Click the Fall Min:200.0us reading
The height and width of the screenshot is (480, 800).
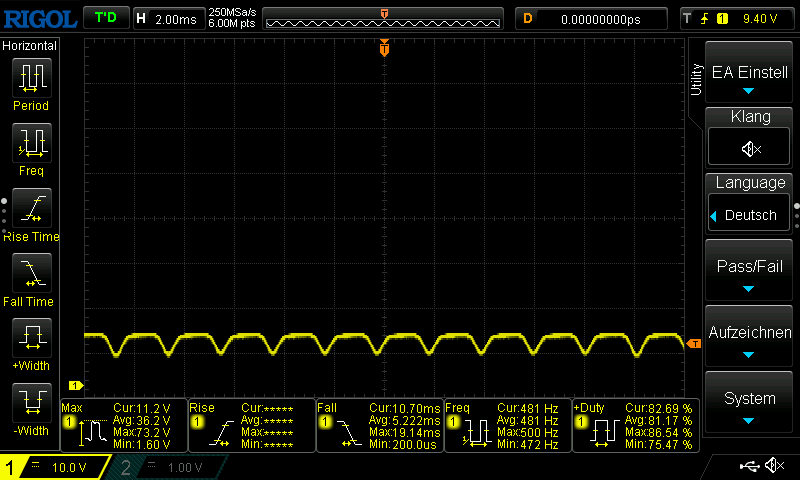(x=403, y=444)
